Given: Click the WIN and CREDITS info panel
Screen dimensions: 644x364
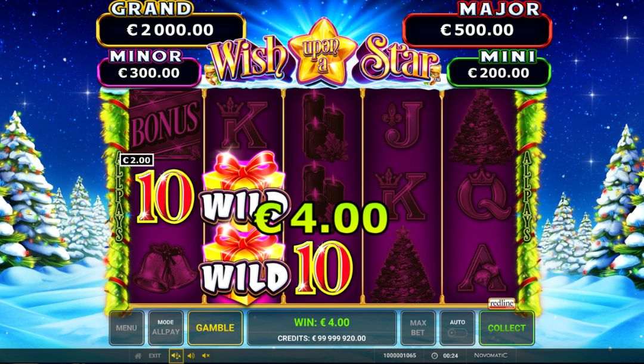Looking at the screenshot, I should tap(321, 328).
